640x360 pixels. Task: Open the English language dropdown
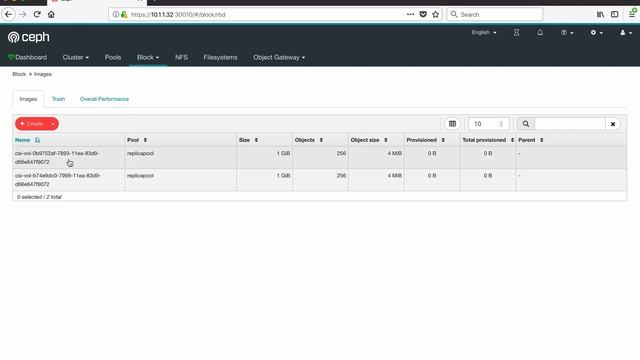(484, 33)
